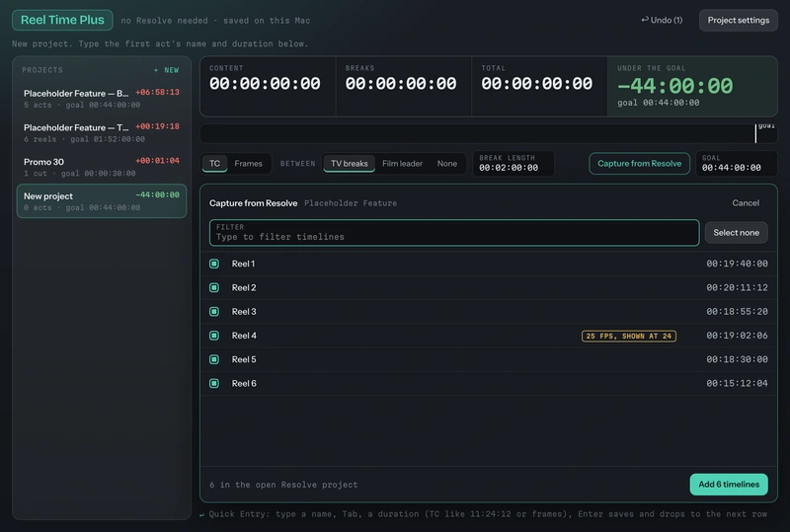
Task: Click the Placeholder Feature label beside Capture title
Action: 351,203
